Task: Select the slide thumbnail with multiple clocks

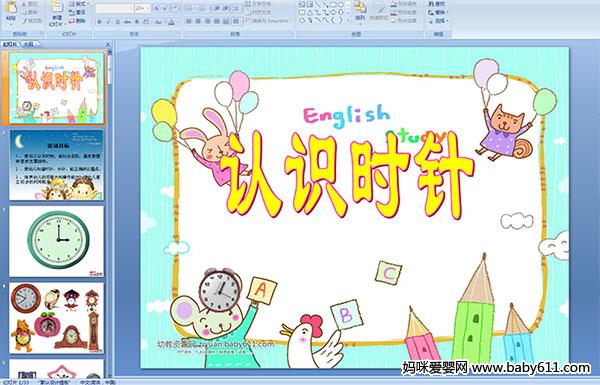Action: tap(57, 318)
